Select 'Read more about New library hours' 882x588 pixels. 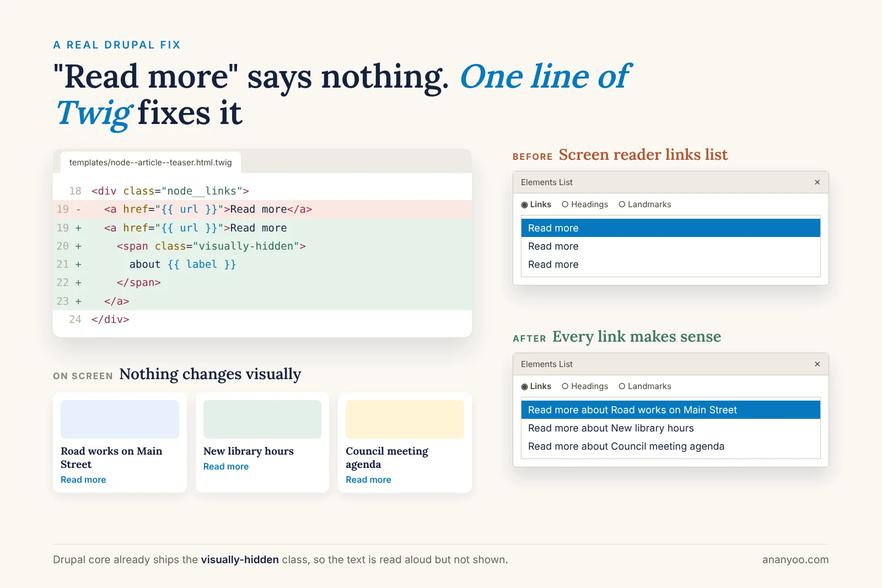click(x=671, y=428)
